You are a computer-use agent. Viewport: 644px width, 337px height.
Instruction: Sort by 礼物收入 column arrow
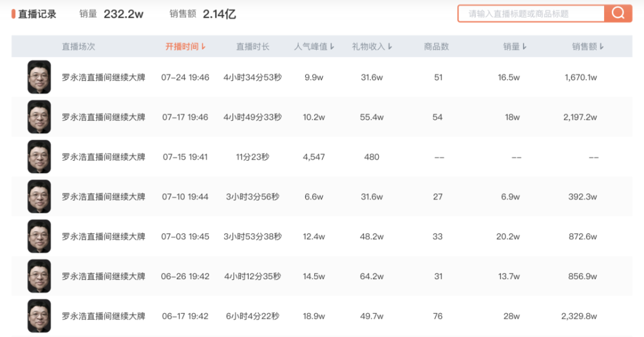click(x=390, y=47)
